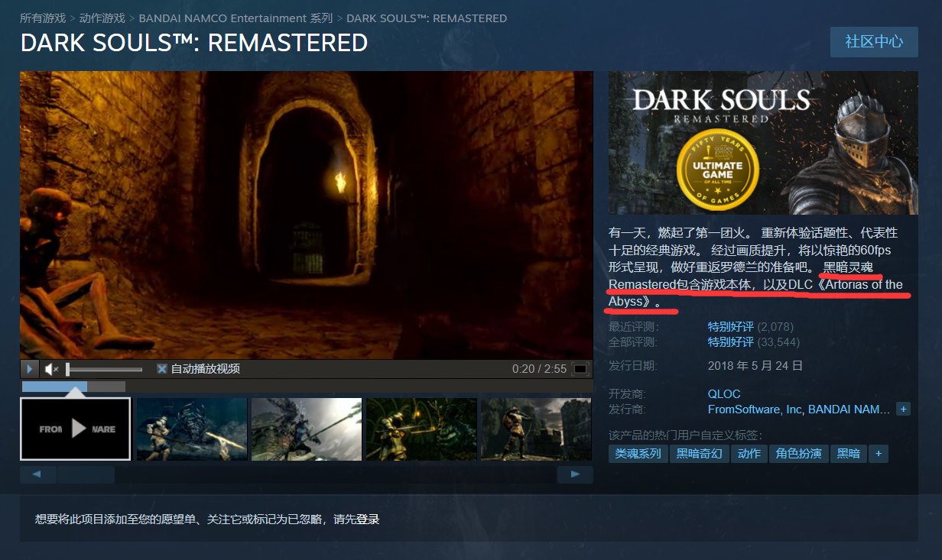Click the release date 2018 年 5 月 24 日
The image size is (942, 560).
coord(755,366)
